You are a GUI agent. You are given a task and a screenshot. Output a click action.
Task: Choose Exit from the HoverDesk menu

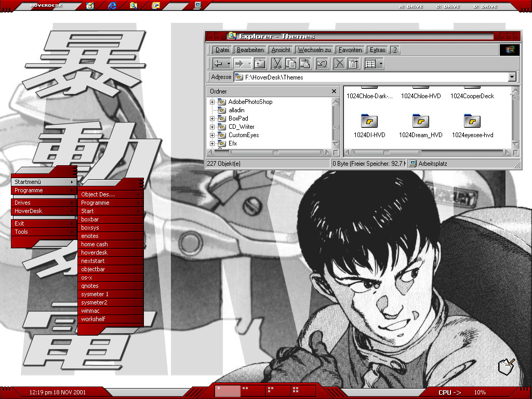coord(44,223)
